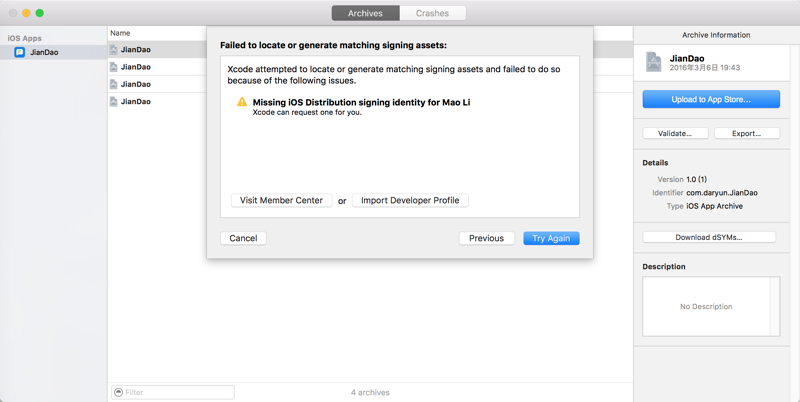Go back with the Previous button

tap(486, 238)
